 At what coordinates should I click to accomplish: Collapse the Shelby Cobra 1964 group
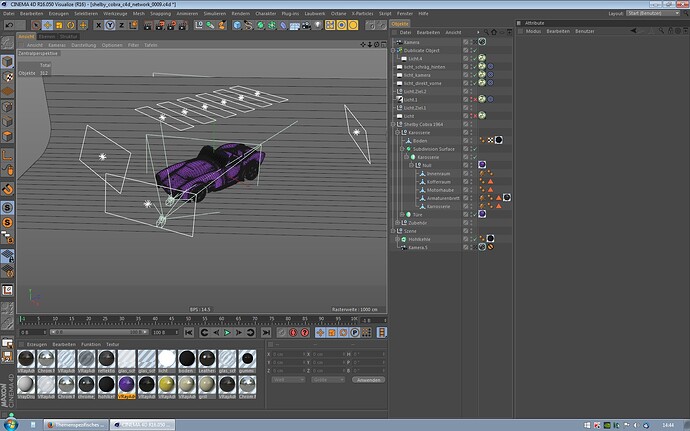click(393, 124)
